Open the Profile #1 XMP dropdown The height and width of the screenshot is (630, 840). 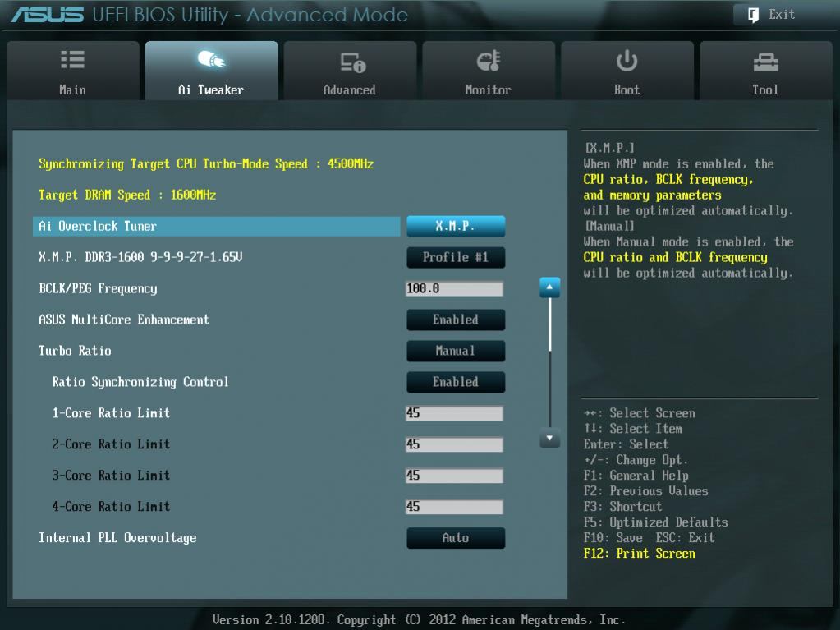click(456, 257)
